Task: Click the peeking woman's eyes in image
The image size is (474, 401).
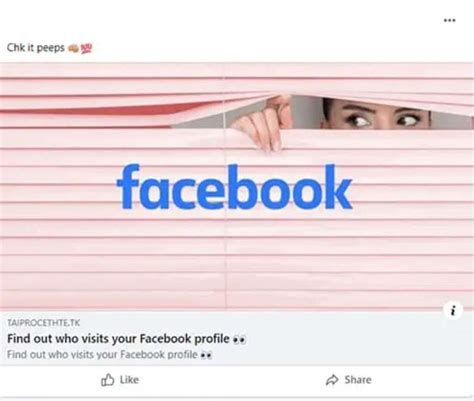Action: 382,119
